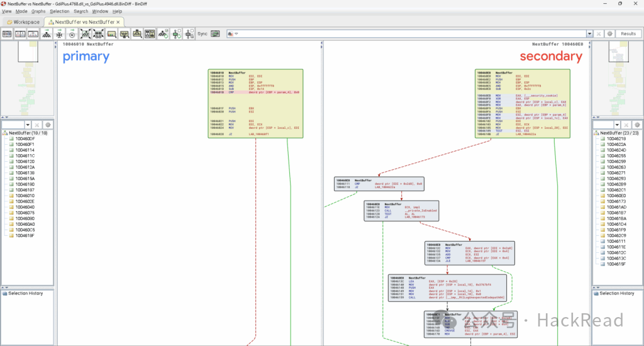Open the graph search field dropdown arrow
Viewport: 644px width, 346px height.
[589, 34]
